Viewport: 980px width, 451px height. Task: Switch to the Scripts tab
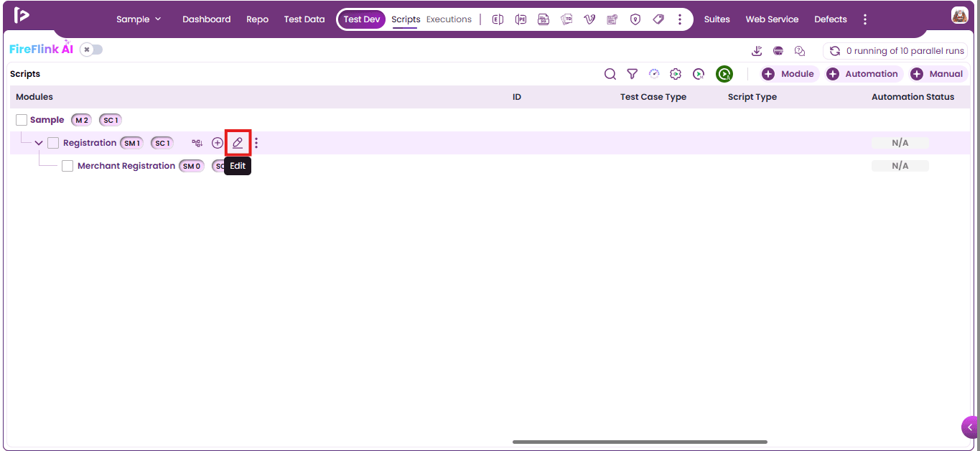pyautogui.click(x=406, y=19)
